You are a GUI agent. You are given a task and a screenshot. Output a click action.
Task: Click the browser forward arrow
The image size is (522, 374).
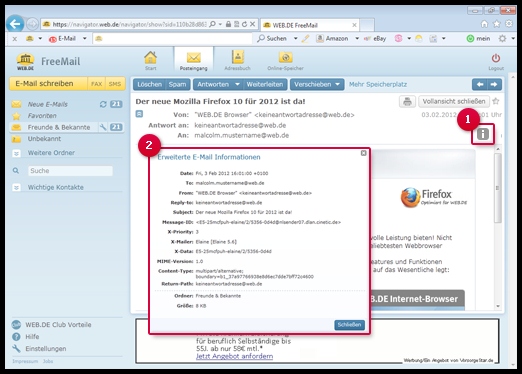32,24
